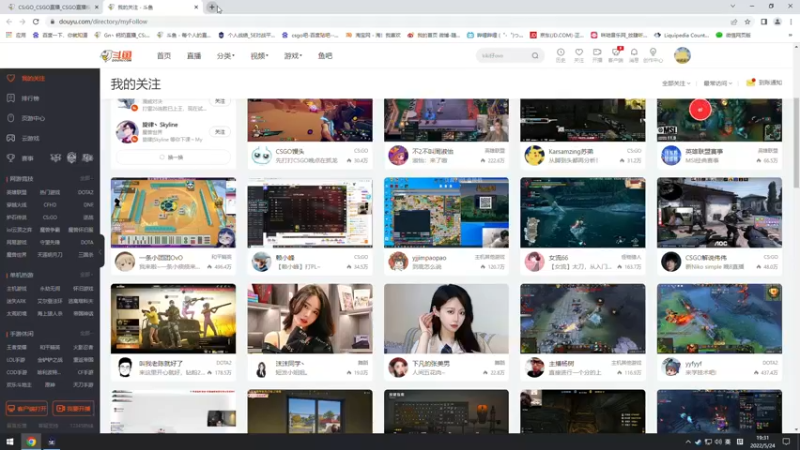Screen dimensions: 800x450
Task: Open the Windows notification center icon
Action: point(786,442)
